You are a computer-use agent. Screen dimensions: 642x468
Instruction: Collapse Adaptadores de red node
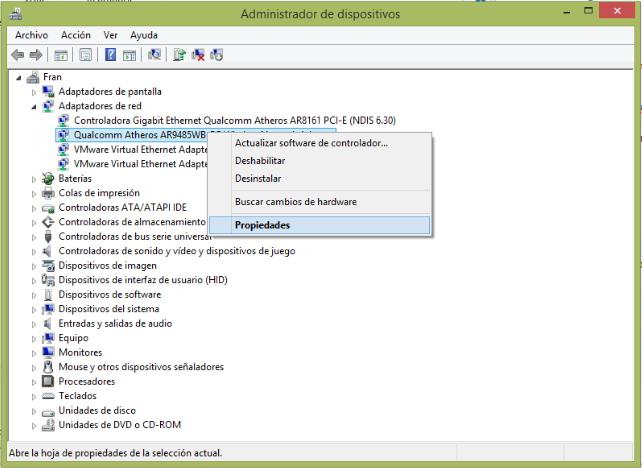(34, 106)
